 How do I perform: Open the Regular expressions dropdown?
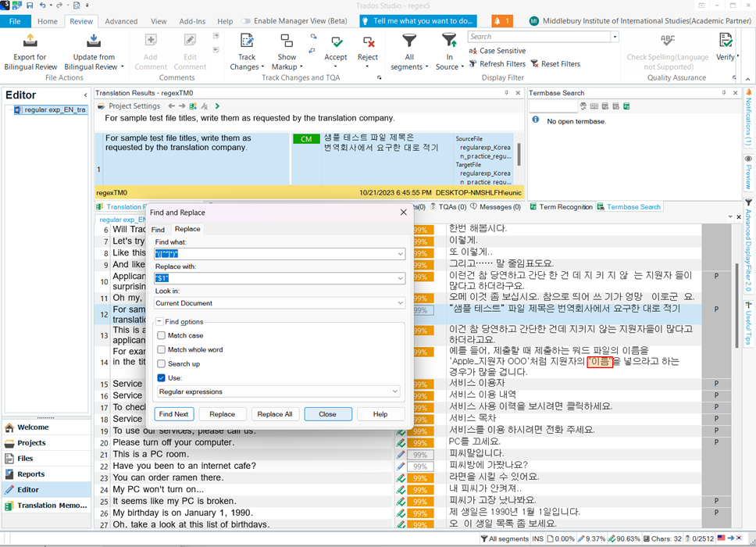tap(395, 391)
